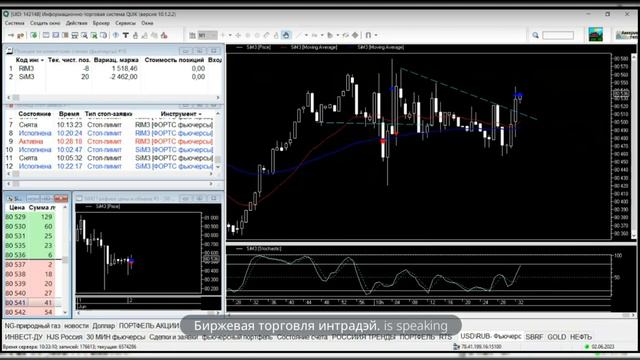Image resolution: width=640 pixels, height=360 pixels.
Task: Click the colorful thumbnail image at top right
Action: click(596, 34)
